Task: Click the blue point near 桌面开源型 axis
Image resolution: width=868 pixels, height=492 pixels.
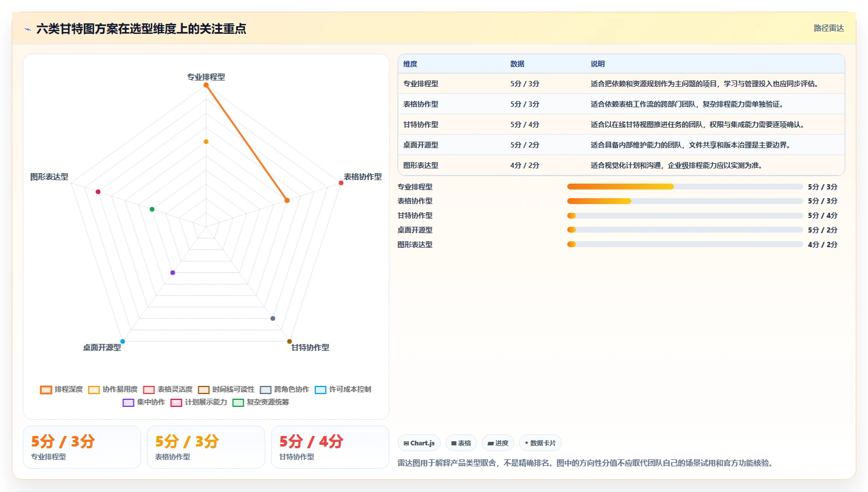Action: pyautogui.click(x=122, y=342)
